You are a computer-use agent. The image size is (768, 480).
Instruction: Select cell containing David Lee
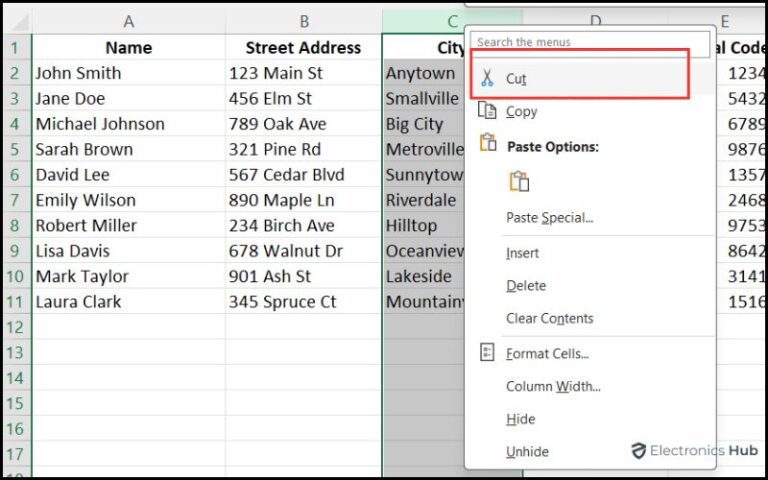click(128, 175)
